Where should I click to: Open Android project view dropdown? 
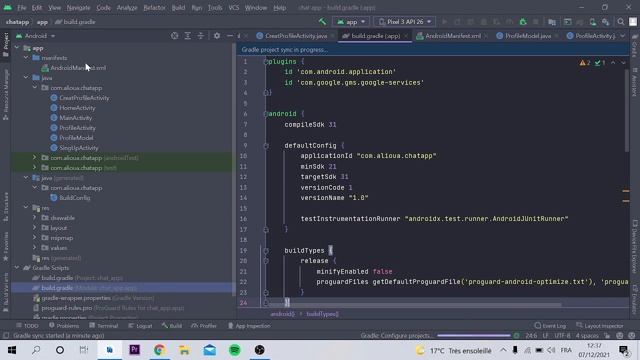pos(36,36)
